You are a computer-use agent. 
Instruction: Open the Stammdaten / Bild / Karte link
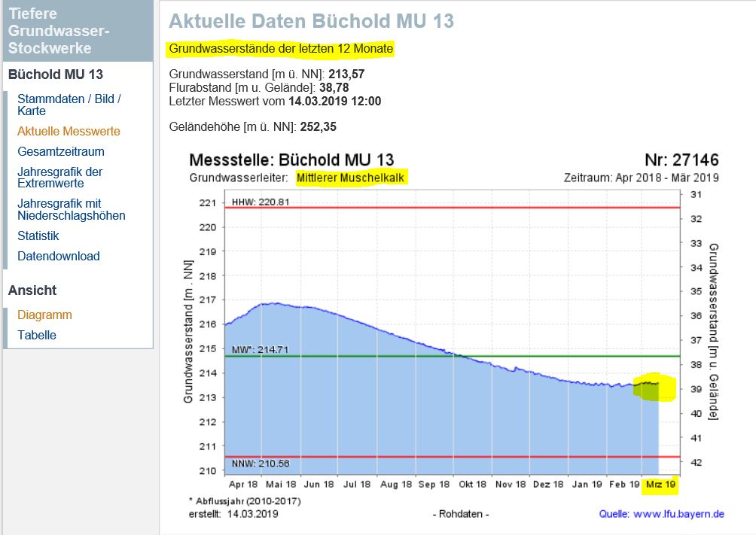point(69,105)
